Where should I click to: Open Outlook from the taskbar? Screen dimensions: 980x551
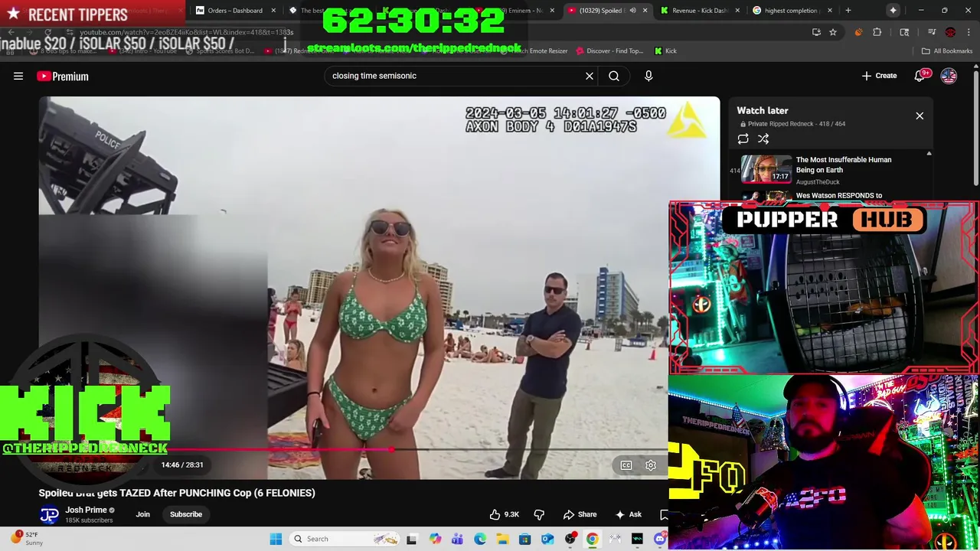(x=547, y=539)
